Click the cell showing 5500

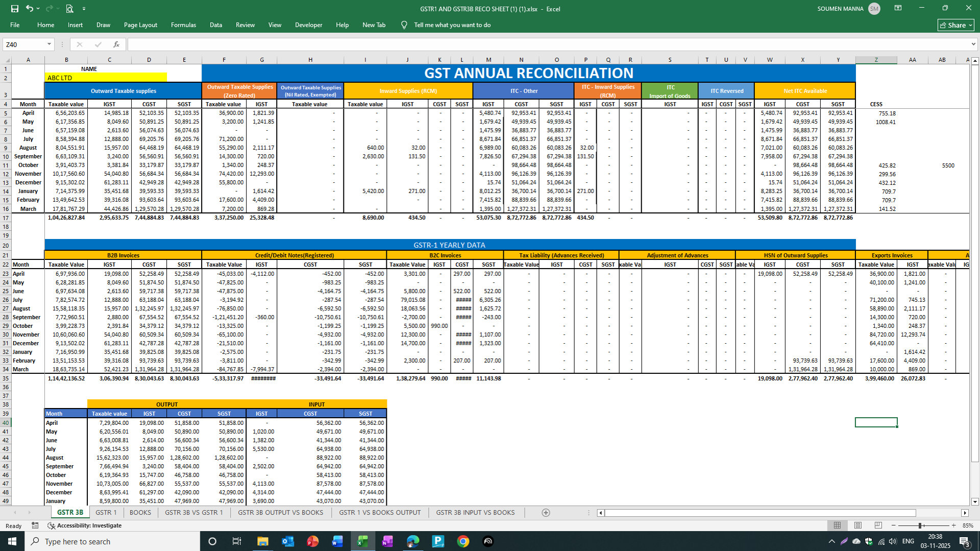(942, 165)
